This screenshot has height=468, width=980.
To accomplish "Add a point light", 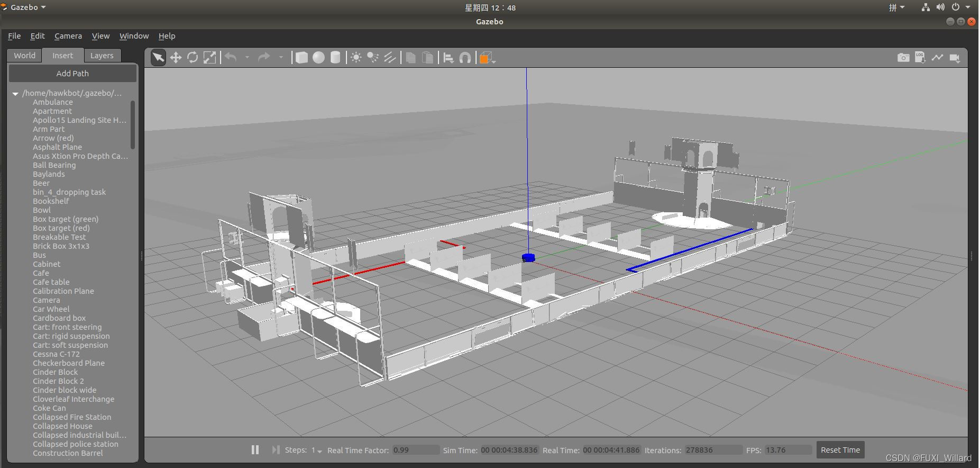I will coord(356,58).
